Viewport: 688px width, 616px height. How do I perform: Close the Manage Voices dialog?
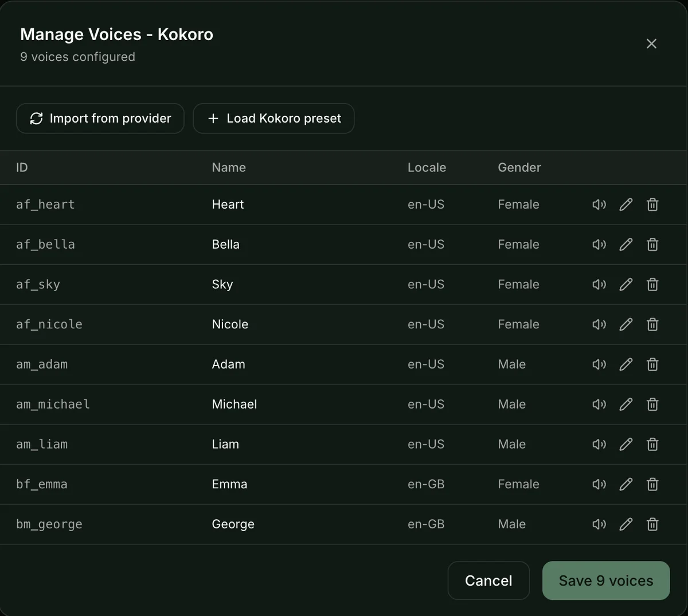coord(651,44)
